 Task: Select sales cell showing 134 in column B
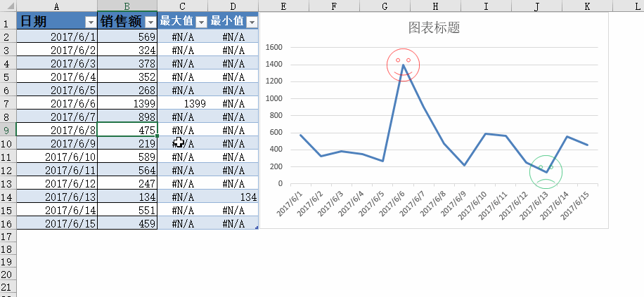coord(127,197)
